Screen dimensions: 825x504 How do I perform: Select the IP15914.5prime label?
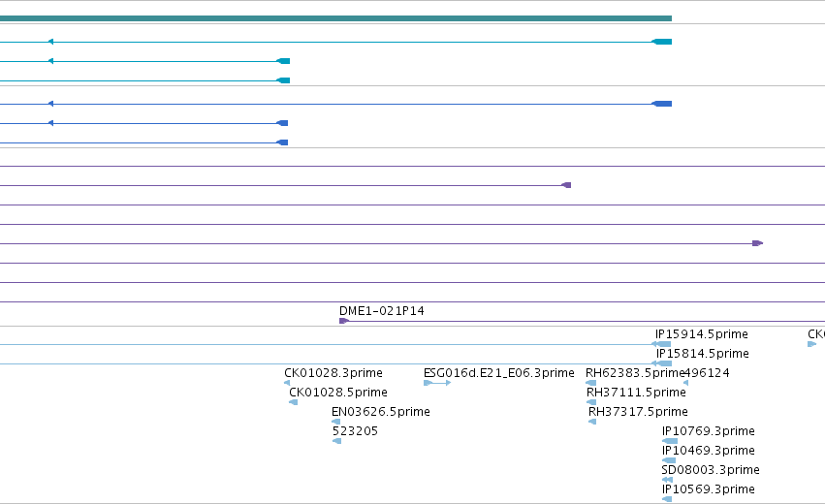[701, 334]
